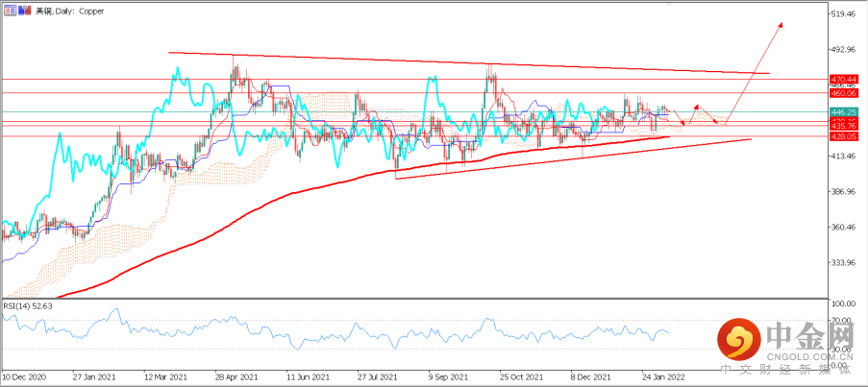Click the 519.46 price axis label

tap(844, 14)
